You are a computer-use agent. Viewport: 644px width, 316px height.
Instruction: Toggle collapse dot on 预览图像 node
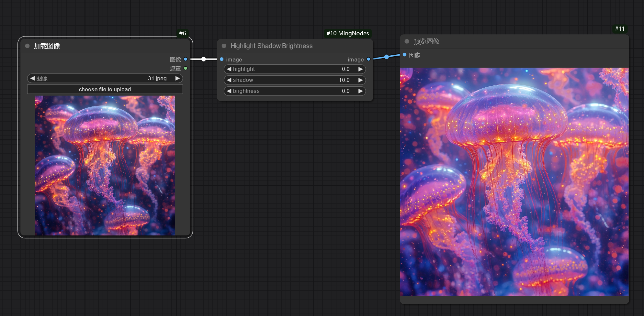[407, 41]
